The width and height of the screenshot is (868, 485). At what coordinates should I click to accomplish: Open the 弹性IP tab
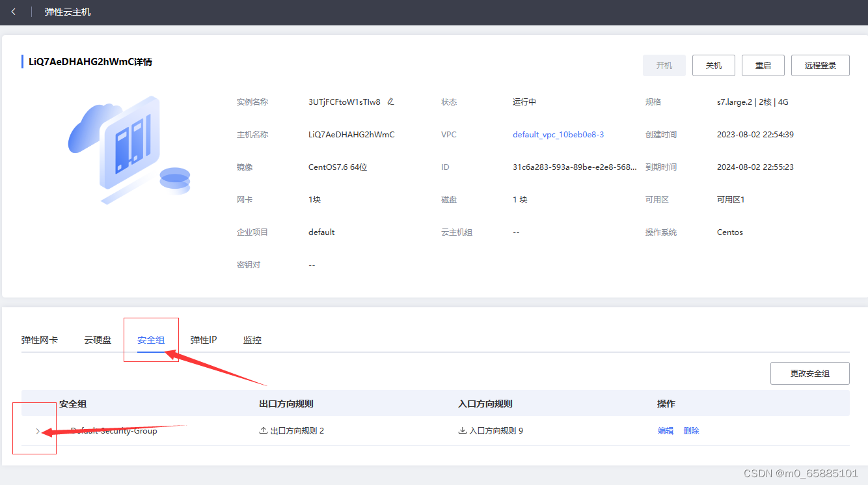pos(204,340)
